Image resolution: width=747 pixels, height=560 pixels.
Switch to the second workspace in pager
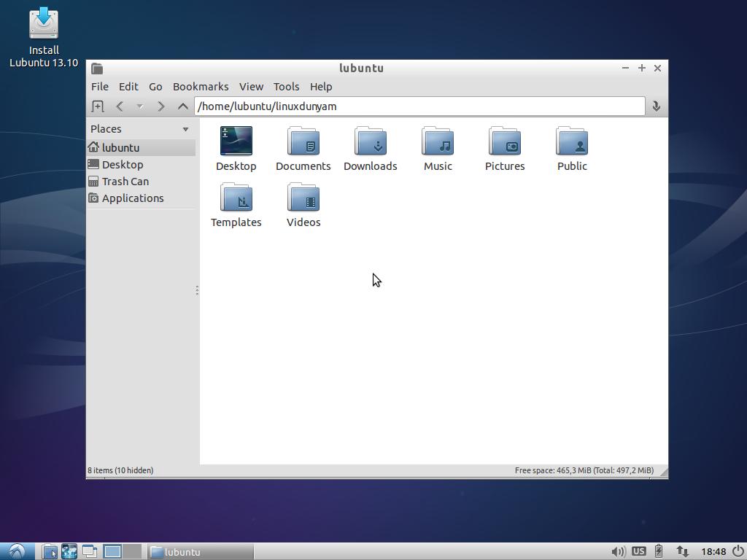(x=132, y=551)
